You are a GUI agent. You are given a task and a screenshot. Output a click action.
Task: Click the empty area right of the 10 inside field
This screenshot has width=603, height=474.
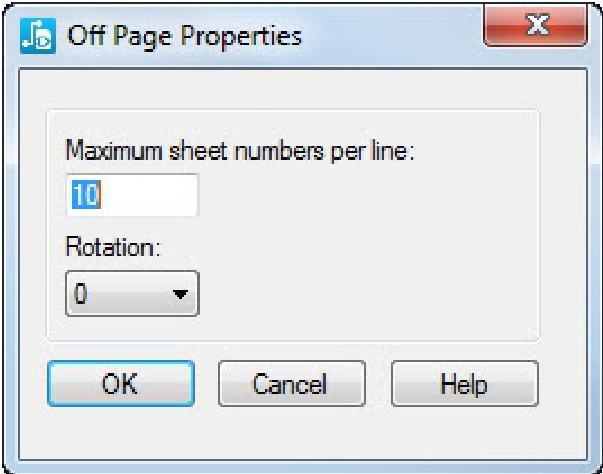pyautogui.click(x=150, y=196)
